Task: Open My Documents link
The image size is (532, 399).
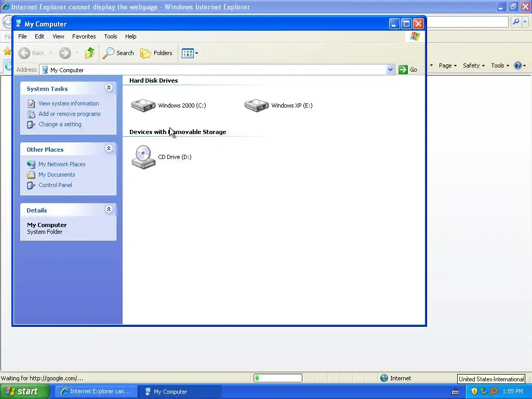Action: point(57,175)
